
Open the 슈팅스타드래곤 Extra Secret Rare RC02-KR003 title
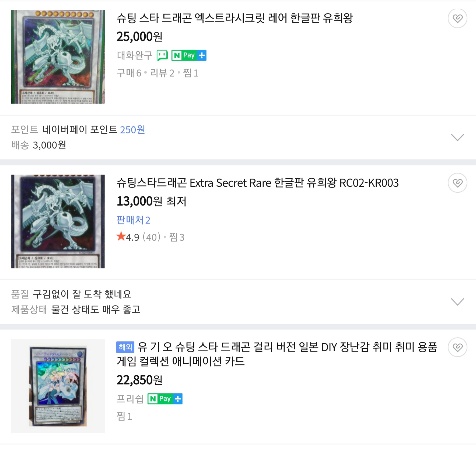[258, 183]
